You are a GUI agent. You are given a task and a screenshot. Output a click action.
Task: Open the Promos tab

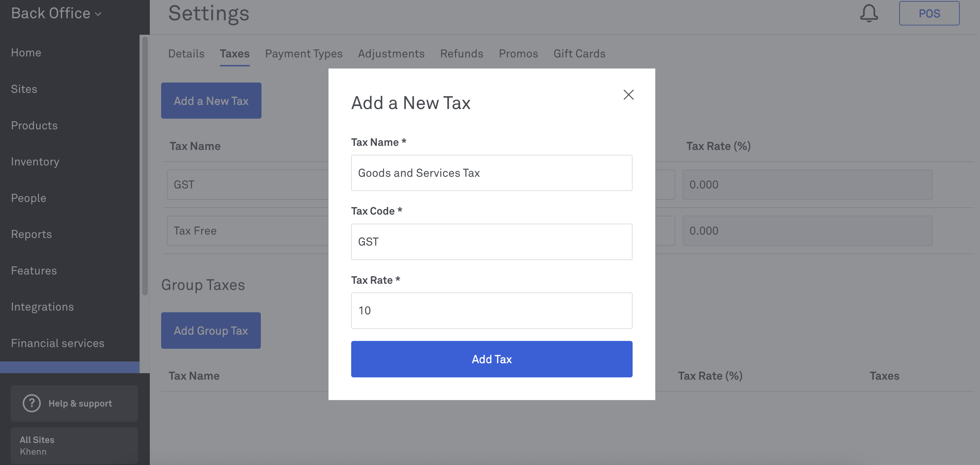(518, 54)
